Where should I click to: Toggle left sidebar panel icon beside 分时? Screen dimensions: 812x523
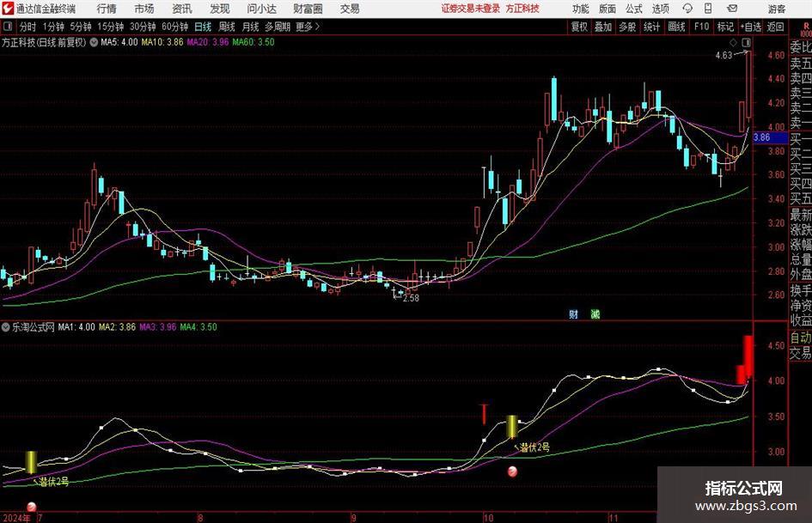pos(8,26)
